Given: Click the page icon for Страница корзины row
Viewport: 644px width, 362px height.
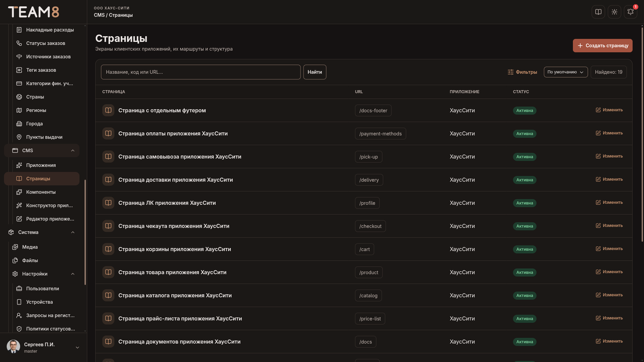Looking at the screenshot, I should (x=108, y=249).
